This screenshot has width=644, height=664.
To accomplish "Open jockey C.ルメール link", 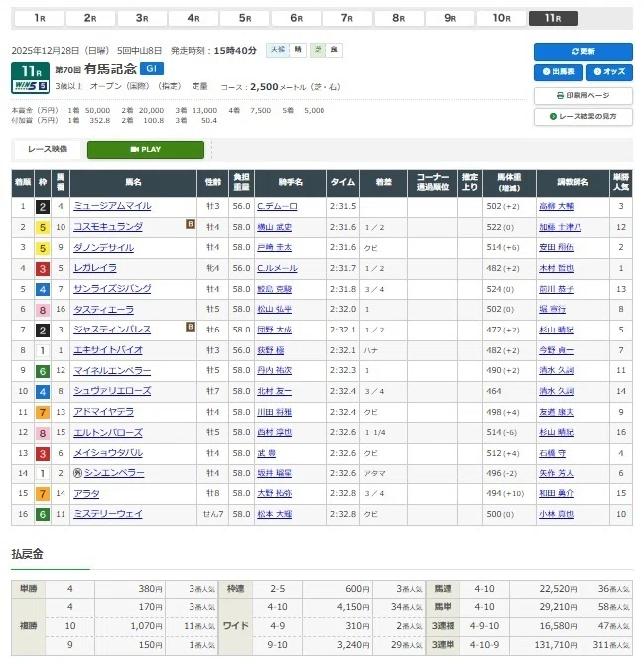I will pos(277,268).
